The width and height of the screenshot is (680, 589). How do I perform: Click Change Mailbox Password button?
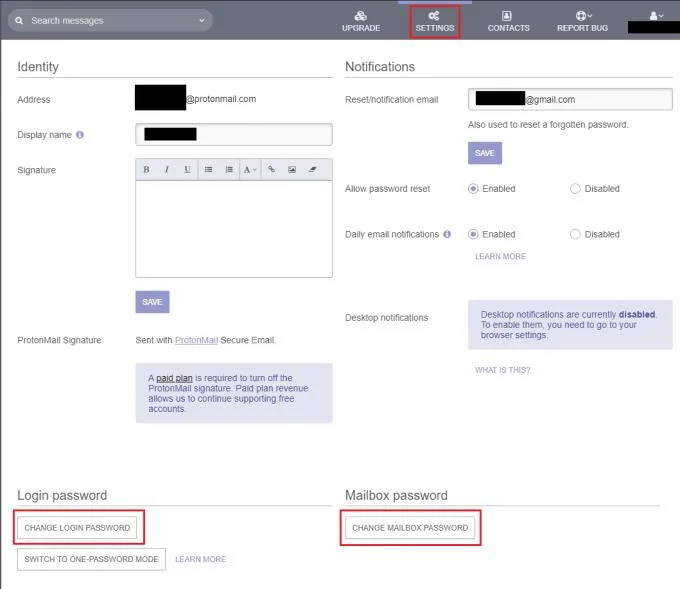pos(410,528)
